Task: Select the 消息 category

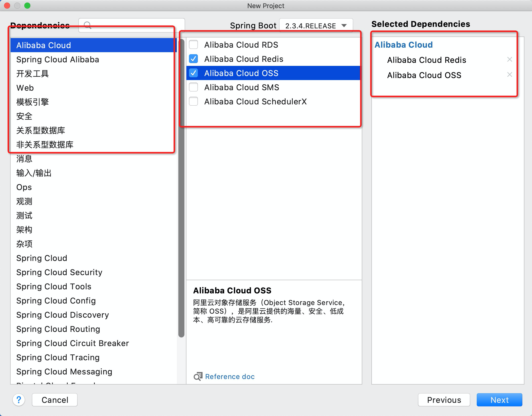Action: pyautogui.click(x=94, y=159)
